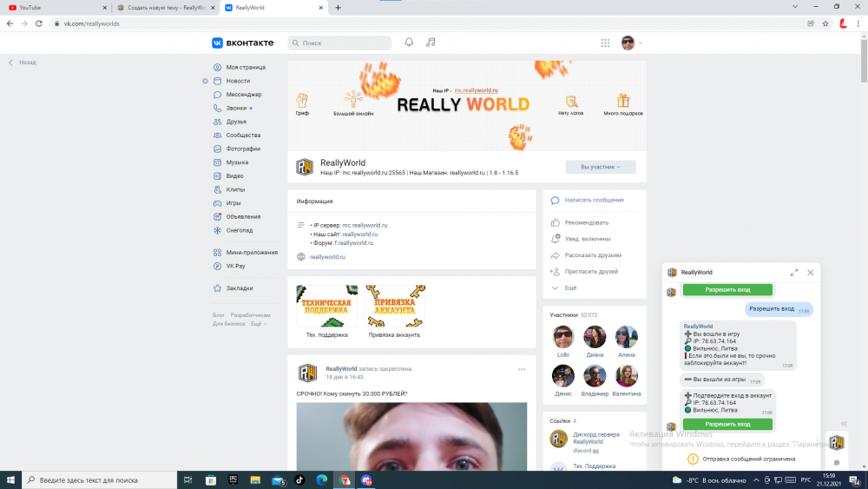
Task: Open TikTok from the taskbar
Action: pos(299,480)
